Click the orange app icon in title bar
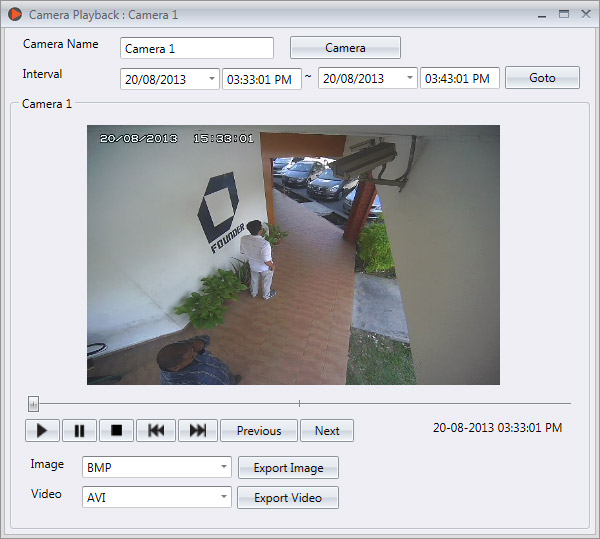This screenshot has height=539, width=600. point(15,15)
